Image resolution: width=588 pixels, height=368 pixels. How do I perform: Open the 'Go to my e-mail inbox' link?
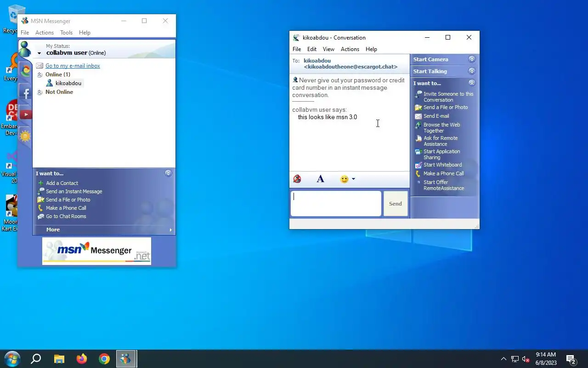(x=73, y=66)
